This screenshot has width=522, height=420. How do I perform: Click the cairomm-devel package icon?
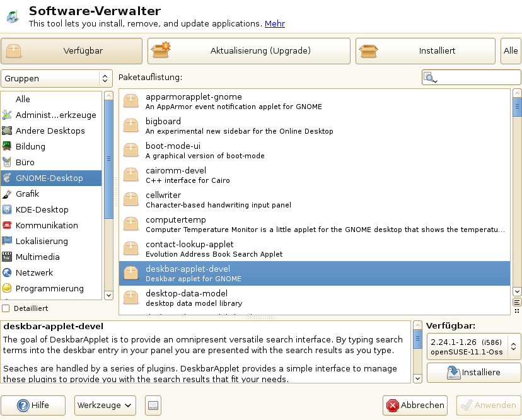click(x=131, y=175)
